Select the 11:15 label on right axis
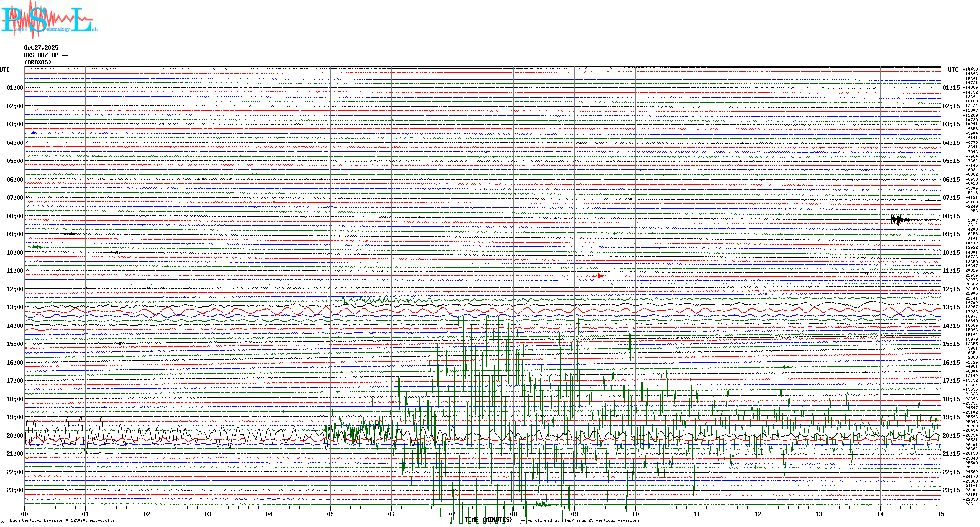 pos(951,271)
